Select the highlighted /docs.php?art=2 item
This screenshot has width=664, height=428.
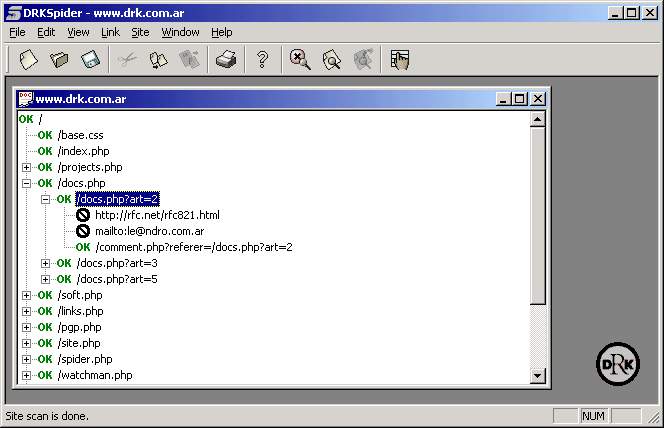tap(117, 199)
